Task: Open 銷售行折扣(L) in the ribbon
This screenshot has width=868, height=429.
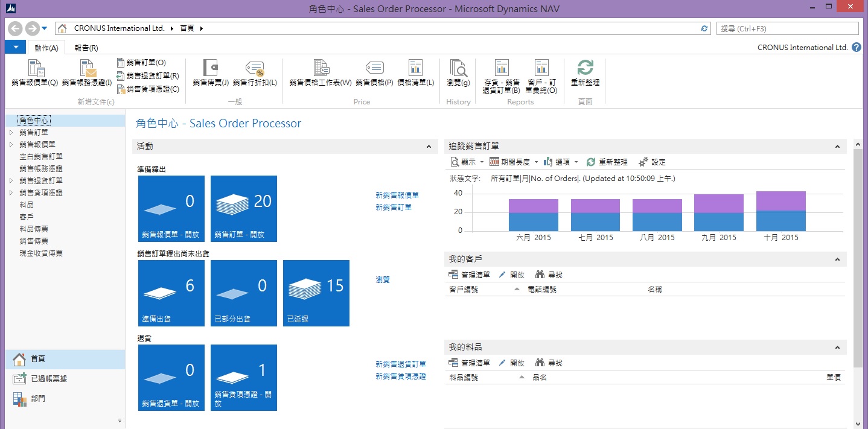Action: click(x=255, y=69)
